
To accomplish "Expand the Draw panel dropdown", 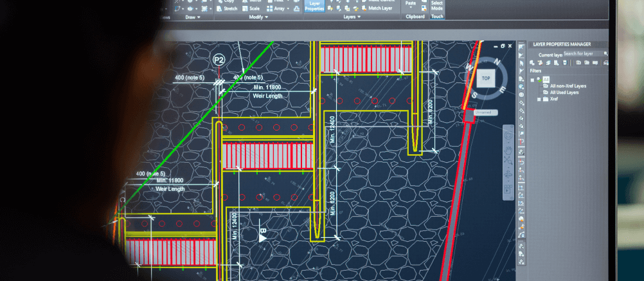I will pos(199,17).
